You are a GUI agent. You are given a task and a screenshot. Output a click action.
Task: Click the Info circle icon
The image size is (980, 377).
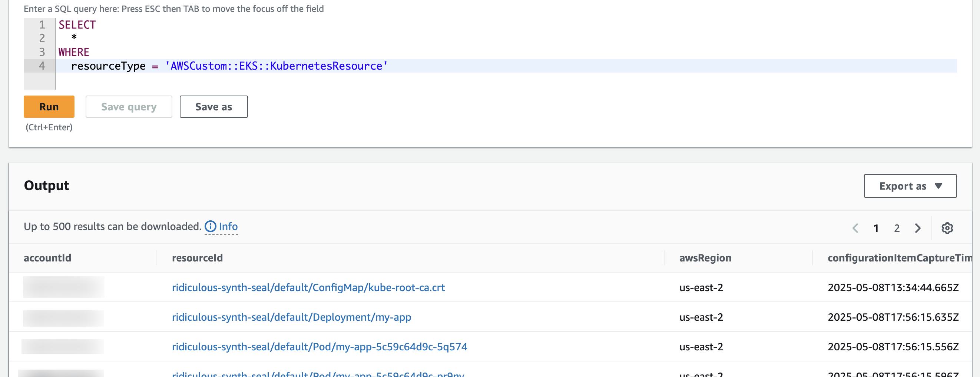tap(211, 227)
